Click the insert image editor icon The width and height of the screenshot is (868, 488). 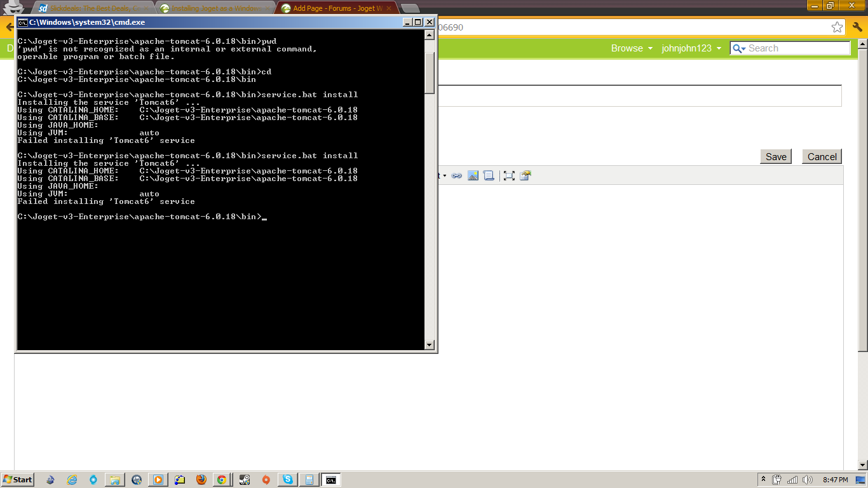point(473,175)
